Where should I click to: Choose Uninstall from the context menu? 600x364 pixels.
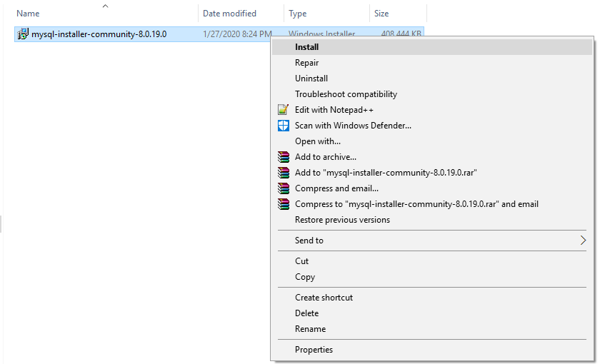[432, 79]
